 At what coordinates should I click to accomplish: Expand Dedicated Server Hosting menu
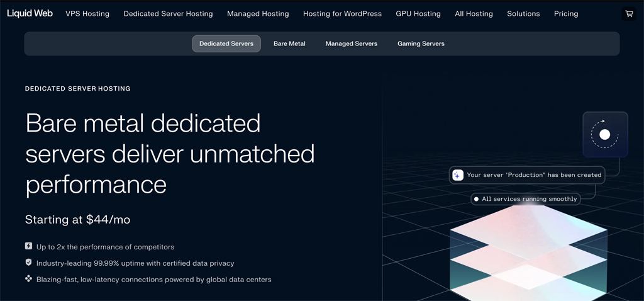tap(168, 14)
